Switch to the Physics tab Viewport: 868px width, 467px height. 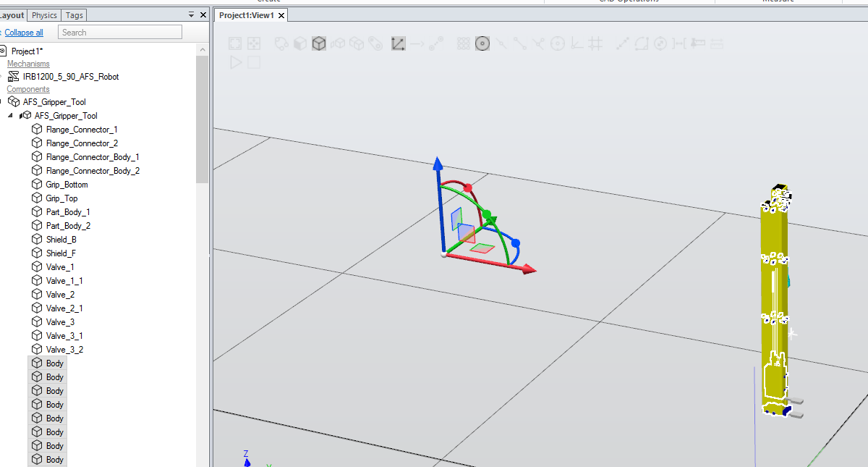pos(45,15)
